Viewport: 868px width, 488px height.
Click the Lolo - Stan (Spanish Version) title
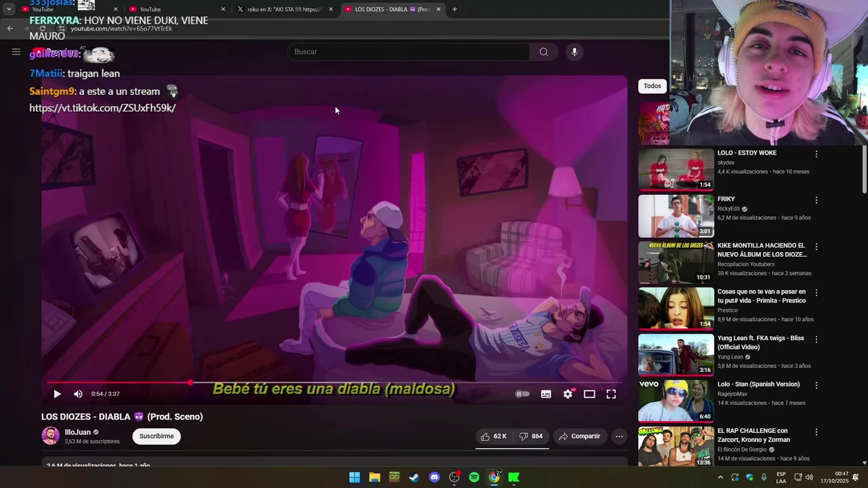pyautogui.click(x=758, y=384)
